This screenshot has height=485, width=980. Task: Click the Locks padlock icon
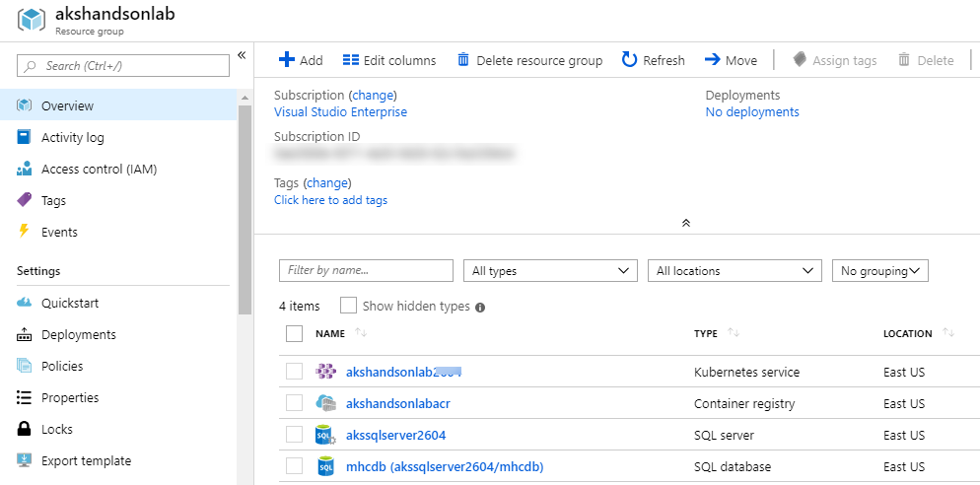pyautogui.click(x=24, y=429)
